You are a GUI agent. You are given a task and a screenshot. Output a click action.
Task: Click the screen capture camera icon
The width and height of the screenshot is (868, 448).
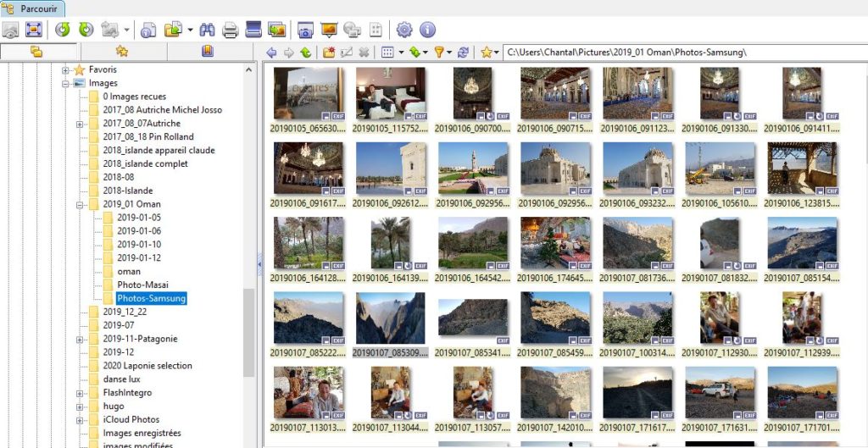[x=305, y=30]
